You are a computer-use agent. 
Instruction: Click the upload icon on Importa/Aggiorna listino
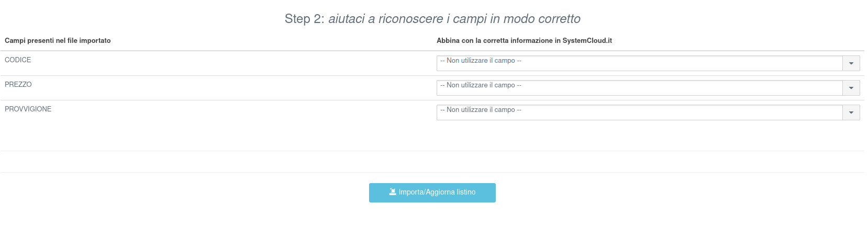[393, 192]
